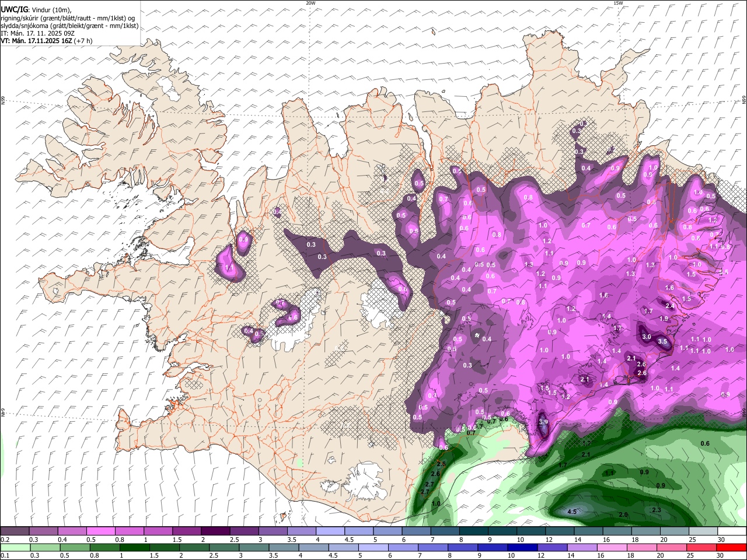Pick the 1.5–2 magenta-purple snow legend swatch
The image size is (747, 560).
[187, 531]
